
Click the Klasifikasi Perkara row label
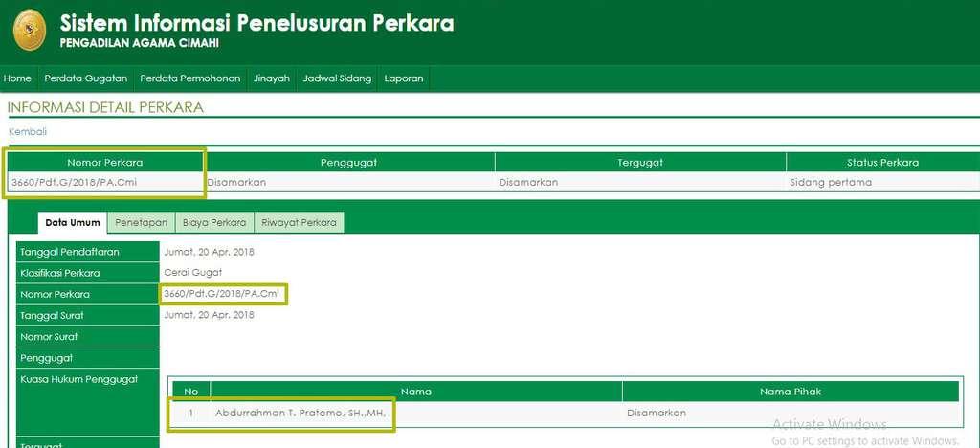[x=87, y=273]
